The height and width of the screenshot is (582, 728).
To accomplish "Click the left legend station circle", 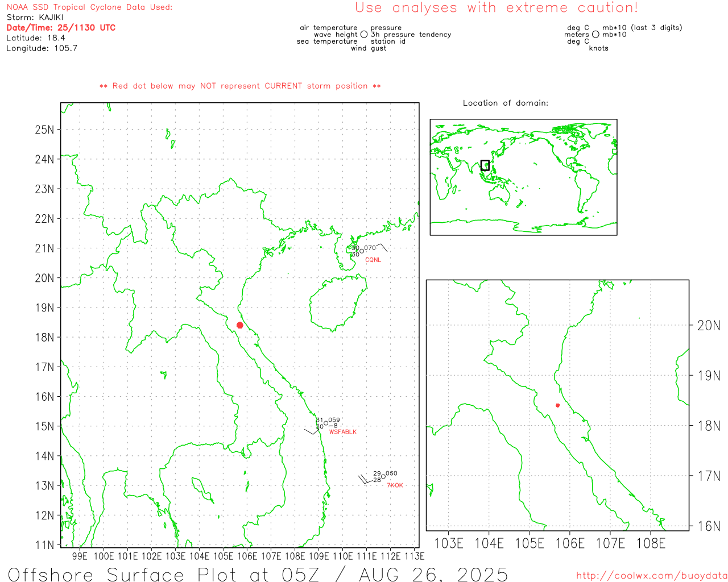I will [x=364, y=35].
